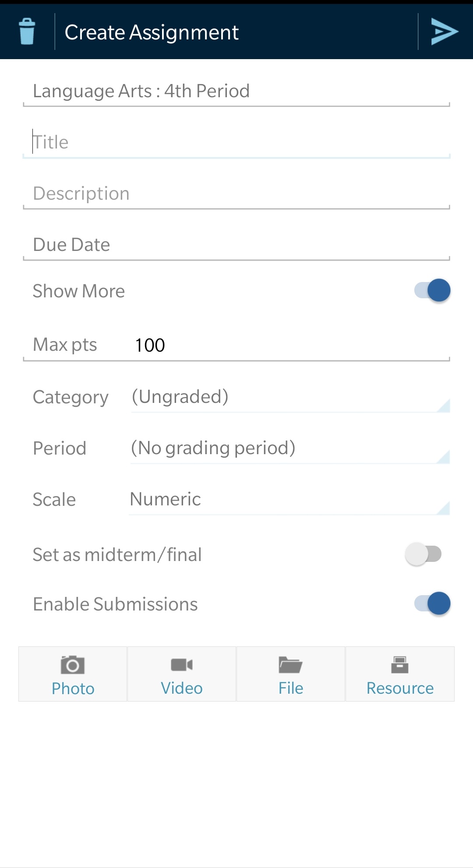Tap the Photo attachment label
The image size is (473, 868).
click(73, 688)
